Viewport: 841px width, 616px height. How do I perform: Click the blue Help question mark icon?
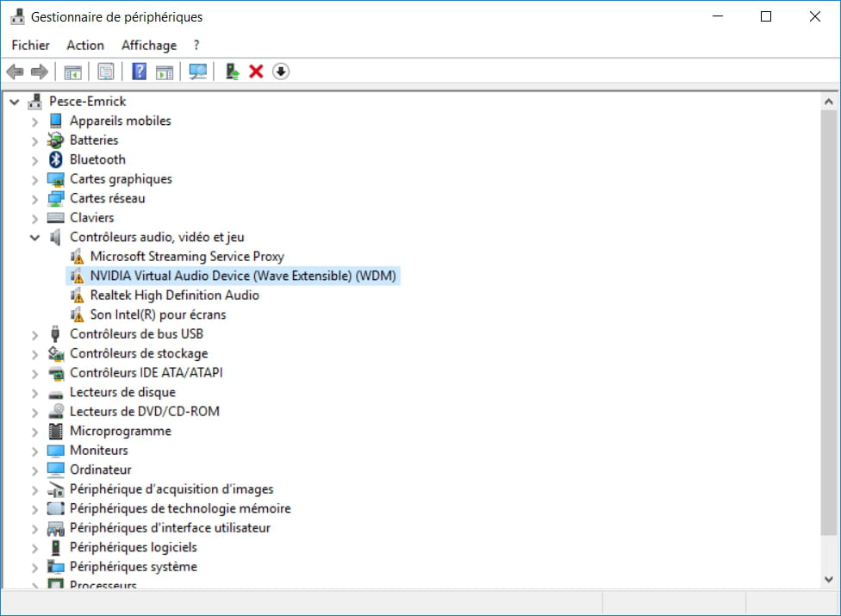click(140, 72)
